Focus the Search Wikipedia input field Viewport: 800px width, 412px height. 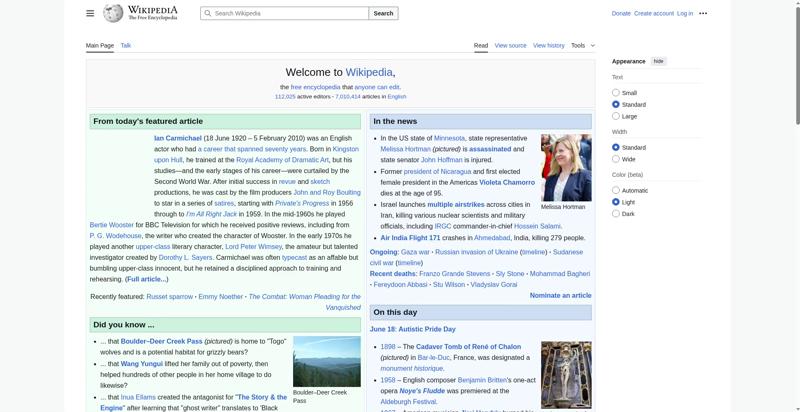click(284, 13)
